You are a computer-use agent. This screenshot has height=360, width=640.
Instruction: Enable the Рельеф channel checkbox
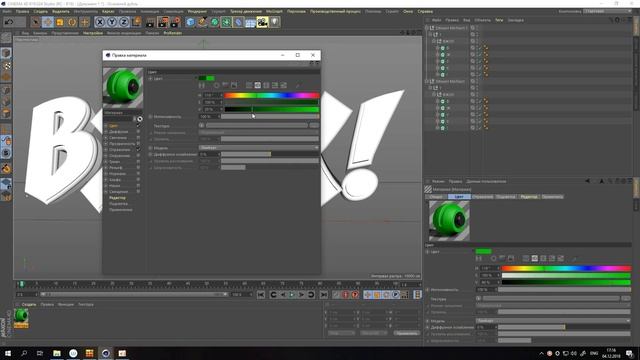tap(138, 168)
